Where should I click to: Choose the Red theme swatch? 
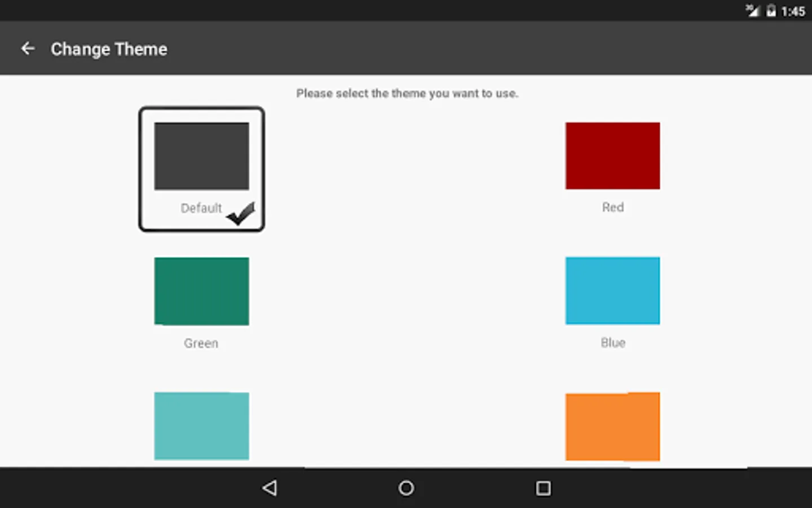point(612,156)
